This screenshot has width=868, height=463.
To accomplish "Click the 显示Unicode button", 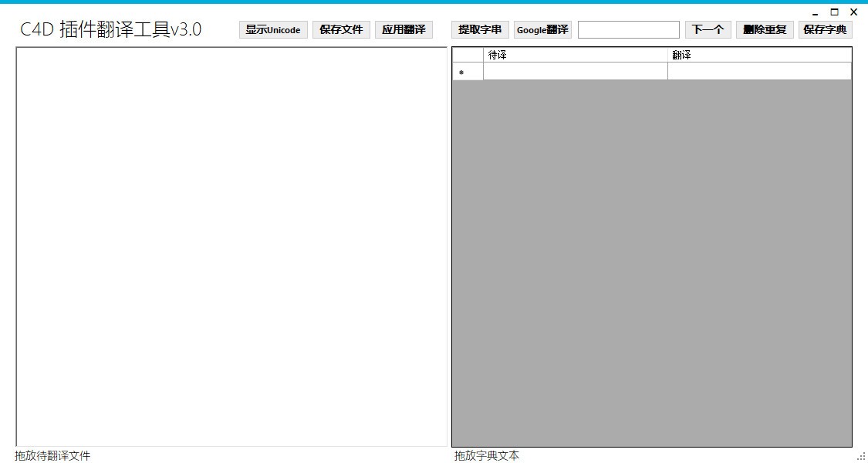I will click(273, 30).
